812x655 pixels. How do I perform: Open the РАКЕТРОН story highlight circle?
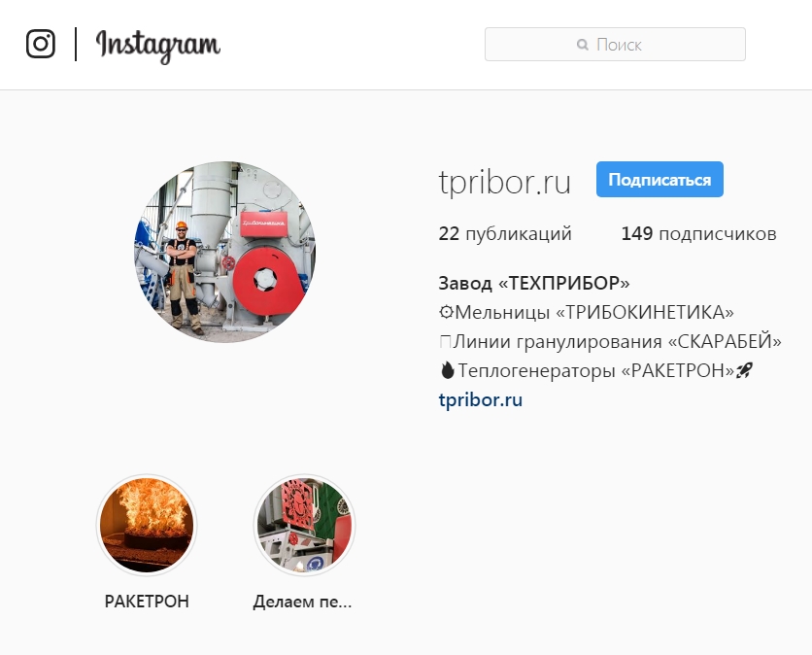(147, 525)
